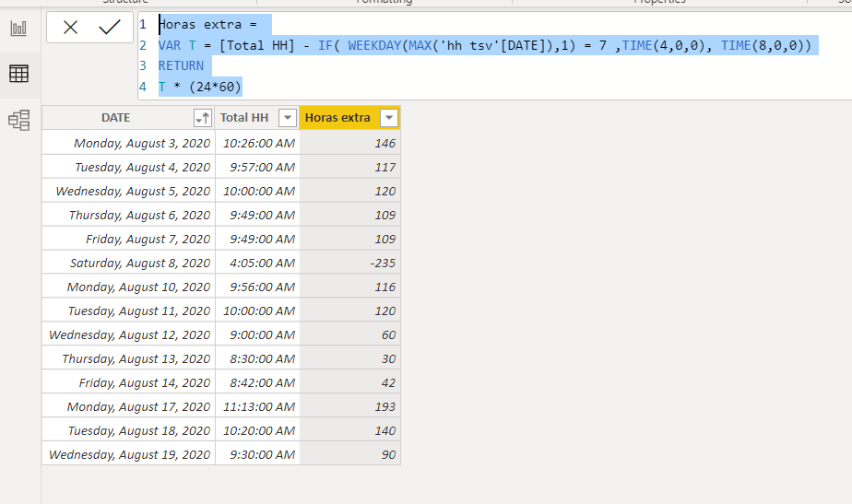
Task: Open the Model relationships view icon
Action: pyautogui.click(x=19, y=120)
